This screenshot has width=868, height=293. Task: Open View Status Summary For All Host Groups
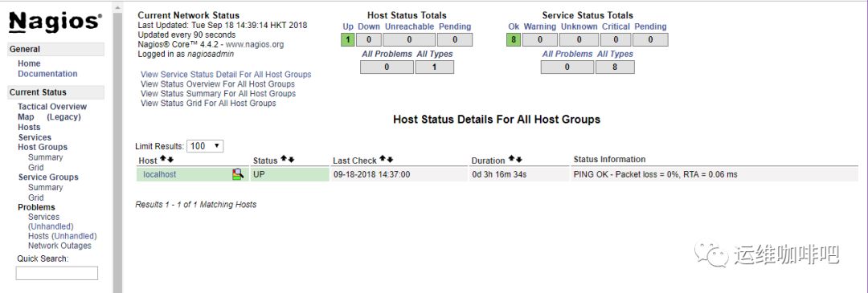pos(218,93)
